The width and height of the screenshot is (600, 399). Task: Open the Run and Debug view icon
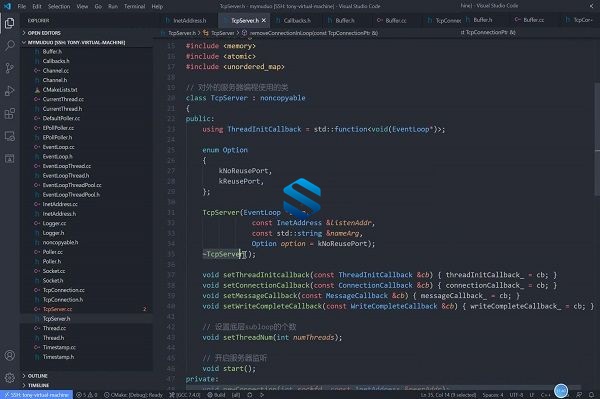point(10,91)
